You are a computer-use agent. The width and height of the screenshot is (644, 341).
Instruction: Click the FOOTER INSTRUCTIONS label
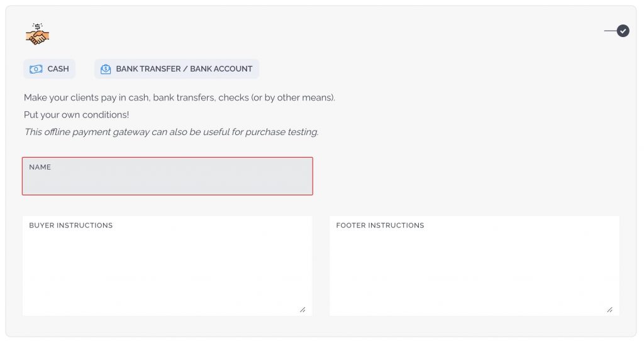380,225
